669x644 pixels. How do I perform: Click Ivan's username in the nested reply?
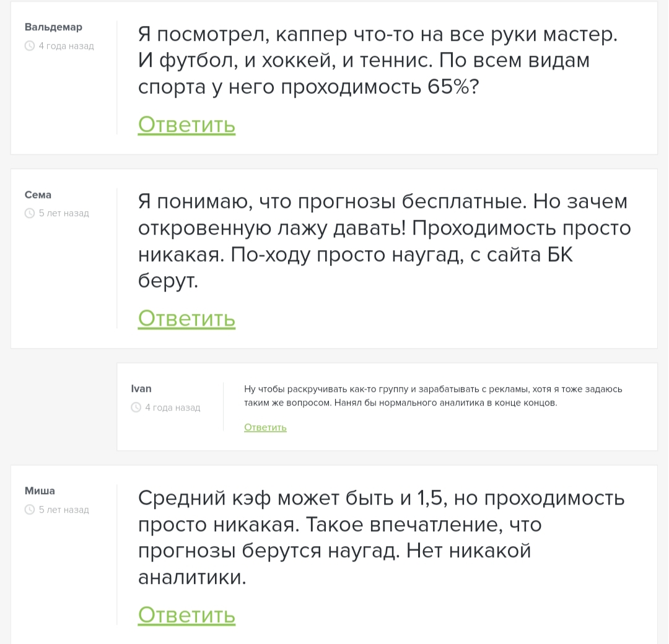click(141, 388)
